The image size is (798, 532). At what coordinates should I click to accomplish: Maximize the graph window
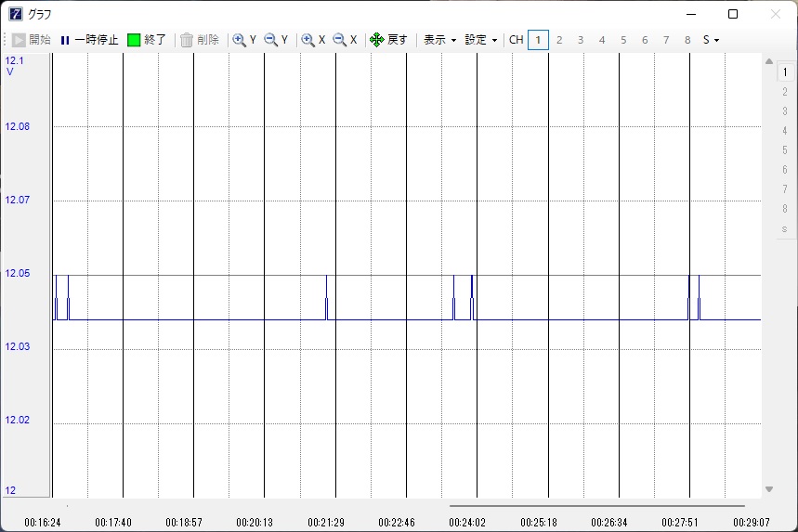click(x=733, y=14)
